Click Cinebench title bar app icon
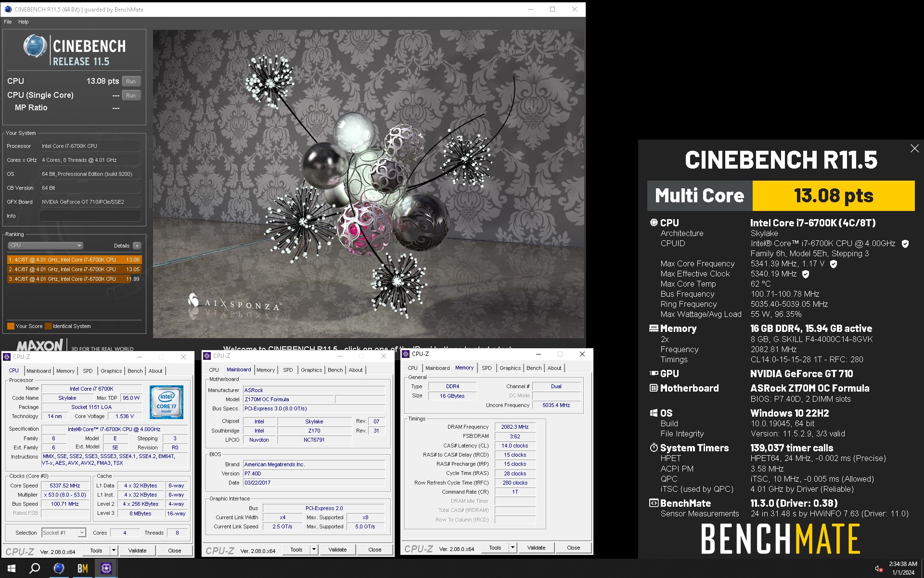The image size is (924, 578). tap(8, 9)
